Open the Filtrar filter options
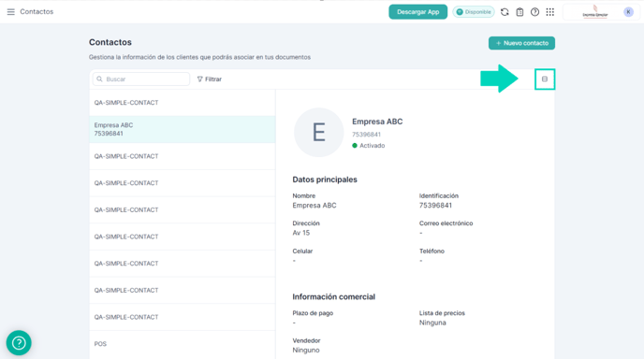The image size is (644, 359). 210,79
